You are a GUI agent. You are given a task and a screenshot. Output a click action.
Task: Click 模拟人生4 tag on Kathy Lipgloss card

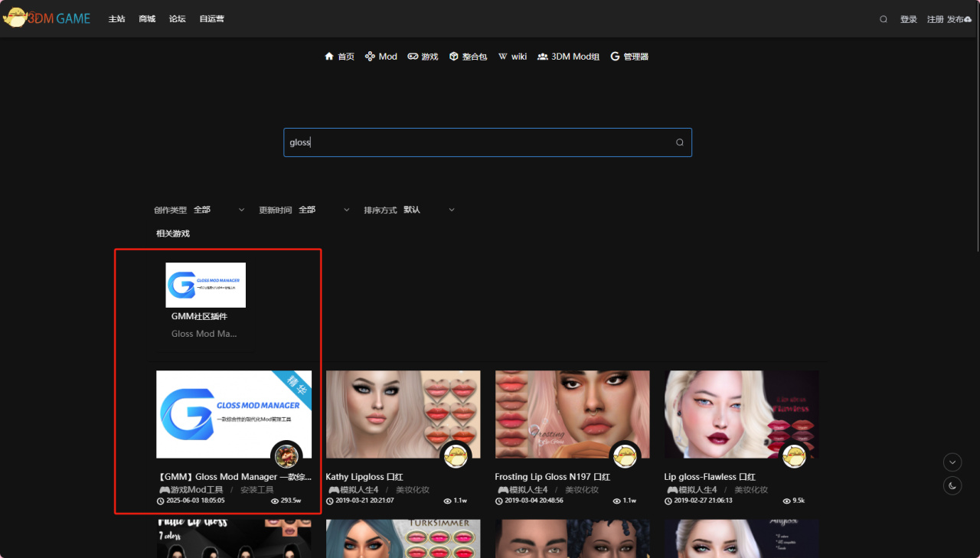click(354, 490)
